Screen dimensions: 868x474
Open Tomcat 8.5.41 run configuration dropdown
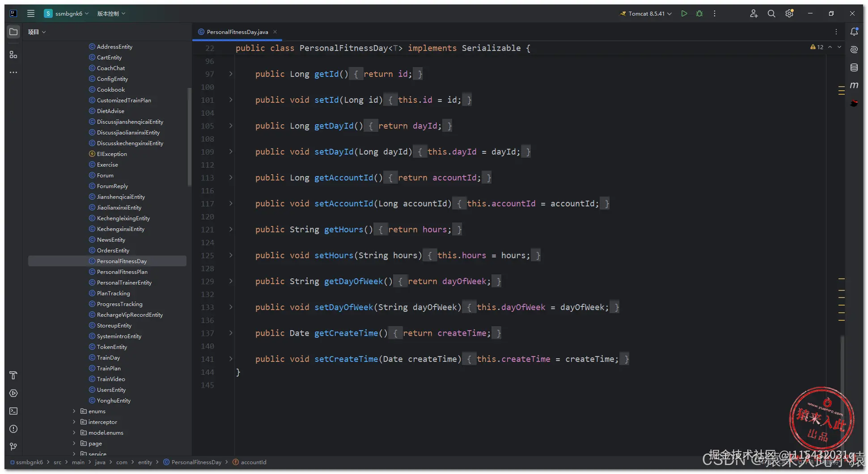646,13
